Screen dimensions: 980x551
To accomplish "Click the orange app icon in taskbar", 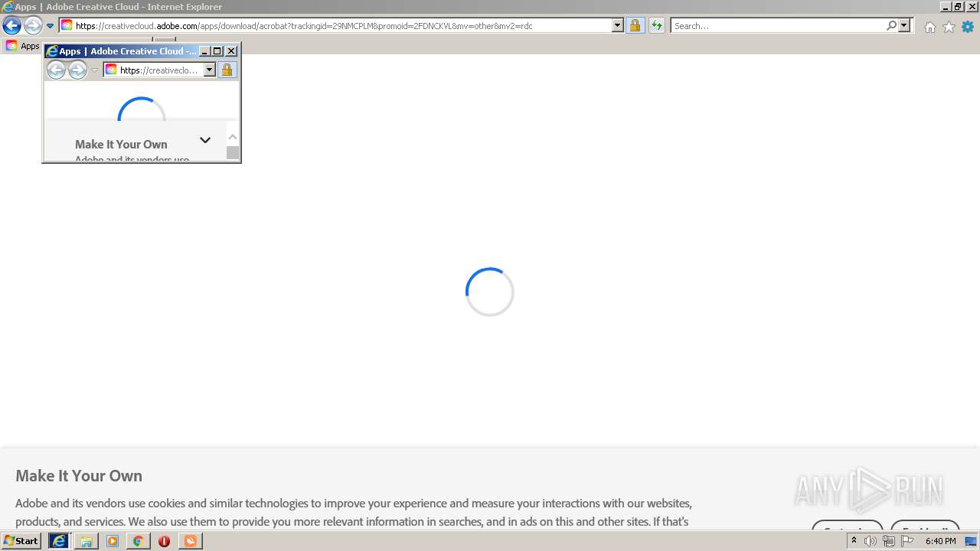I will tap(190, 541).
